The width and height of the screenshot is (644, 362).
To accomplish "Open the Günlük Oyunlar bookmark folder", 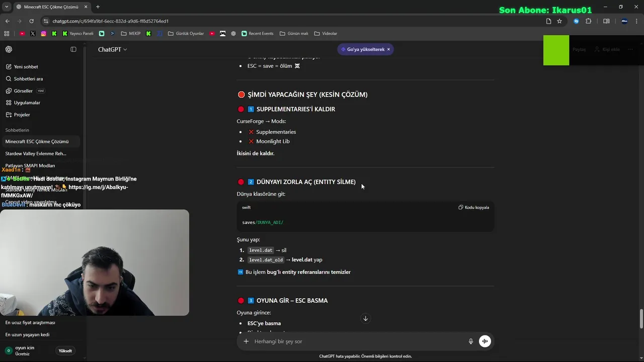I will tap(186, 34).
